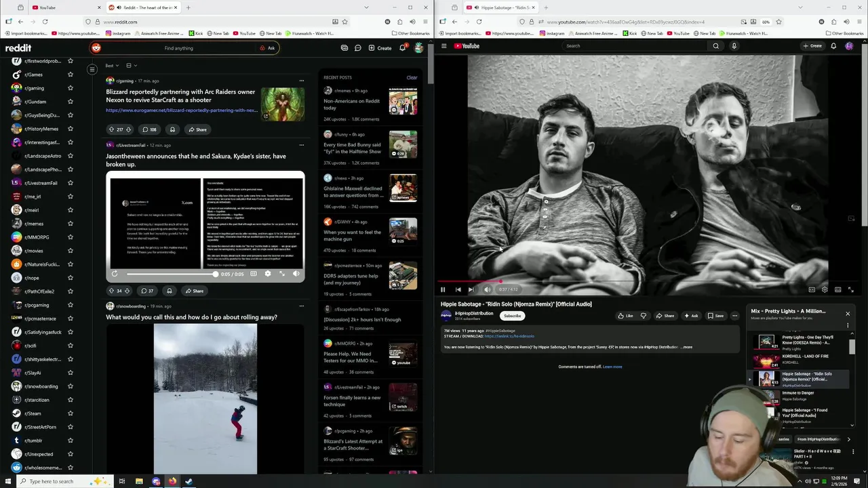
Task: Start YouTube voice search microphone
Action: [x=734, y=46]
